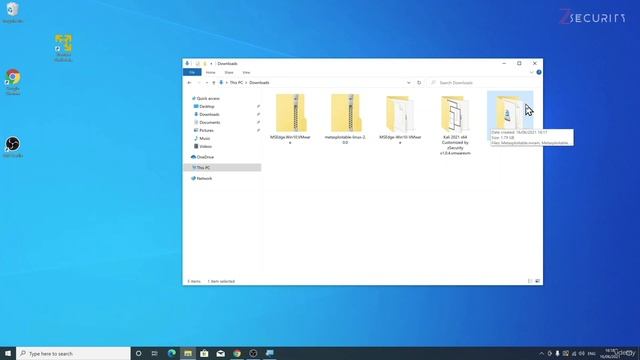Refresh the Downloads folder view
The height and width of the screenshot is (360, 640).
[419, 82]
